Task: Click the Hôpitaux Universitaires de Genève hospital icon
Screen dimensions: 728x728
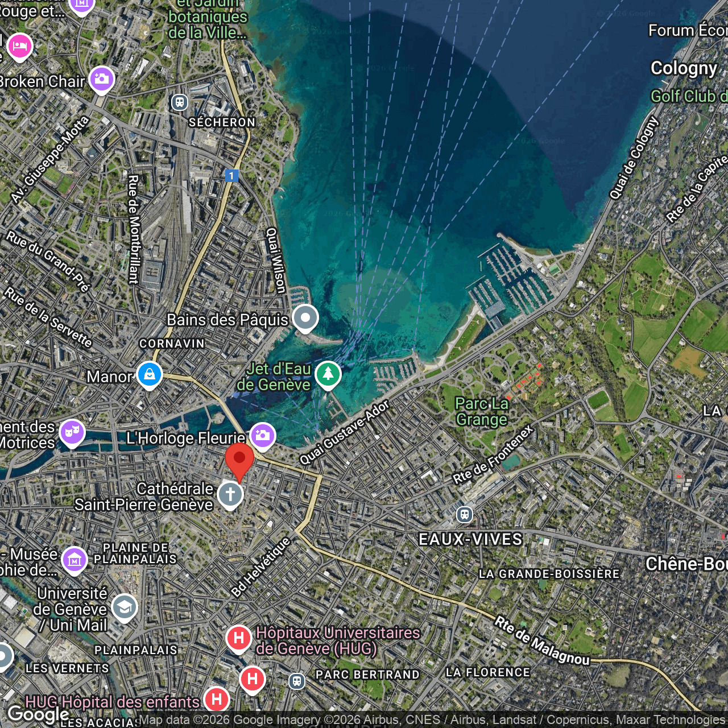Action: coord(239,638)
